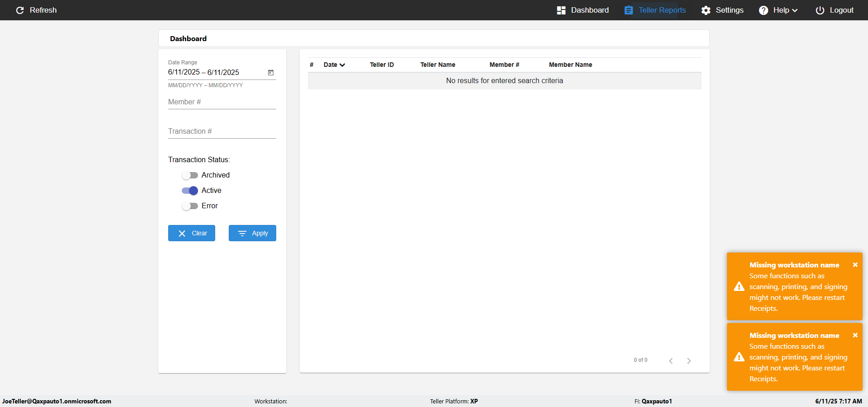This screenshot has width=868, height=407.
Task: Click the 6/11/25 7:17 AM timestamp
Action: 839,401
